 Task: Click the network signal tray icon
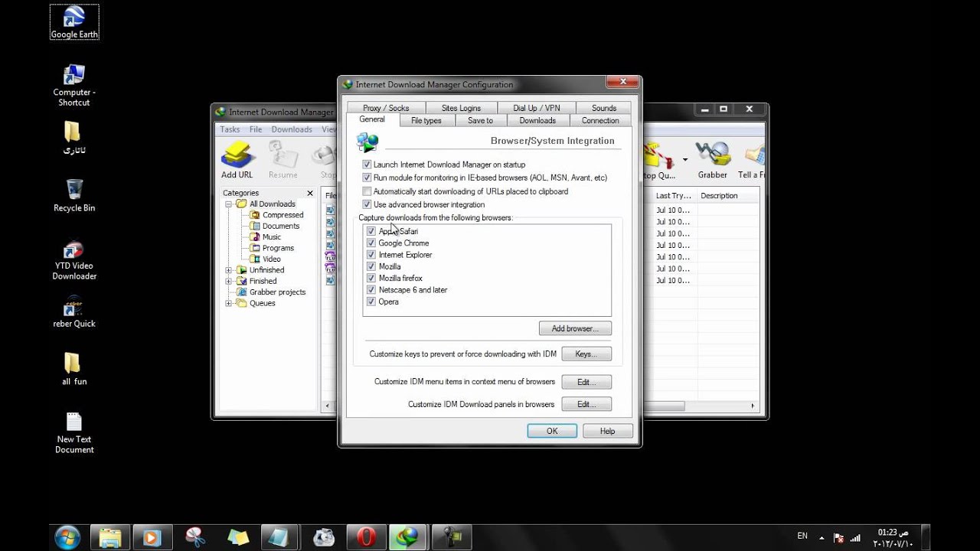tap(856, 537)
